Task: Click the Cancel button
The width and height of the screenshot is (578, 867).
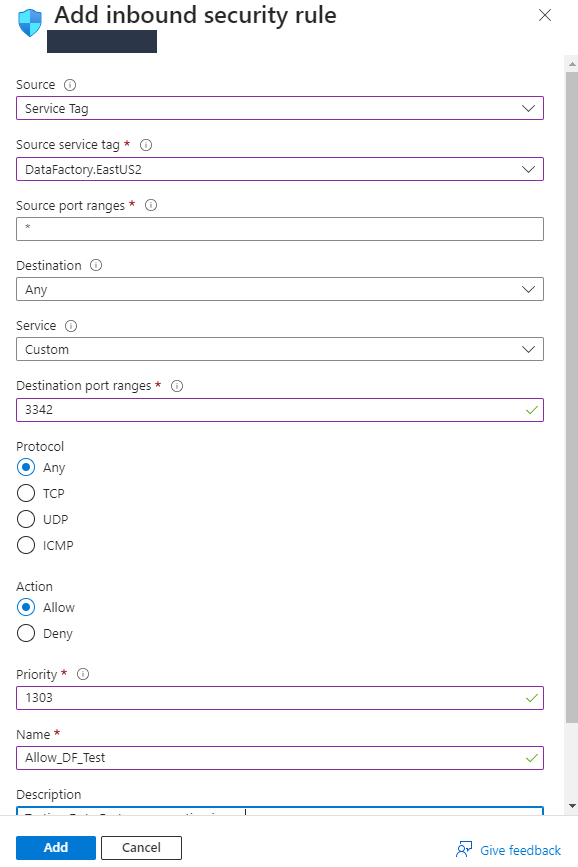Action: 142,848
